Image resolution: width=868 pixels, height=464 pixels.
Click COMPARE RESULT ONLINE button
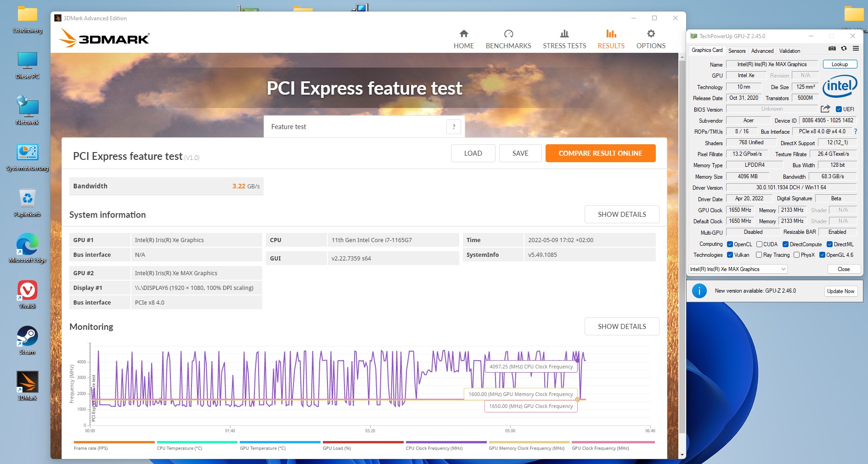click(x=600, y=153)
